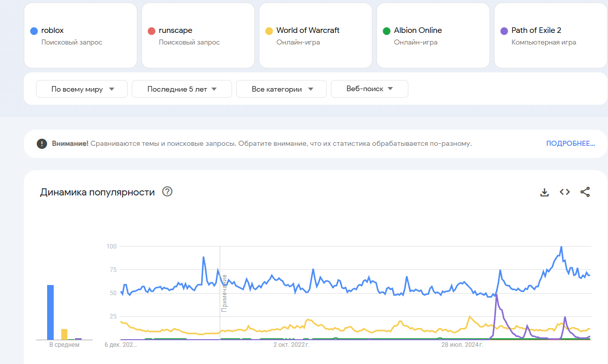This screenshot has width=608, height=364.
Task: Click the download CSV icon
Action: (x=545, y=192)
